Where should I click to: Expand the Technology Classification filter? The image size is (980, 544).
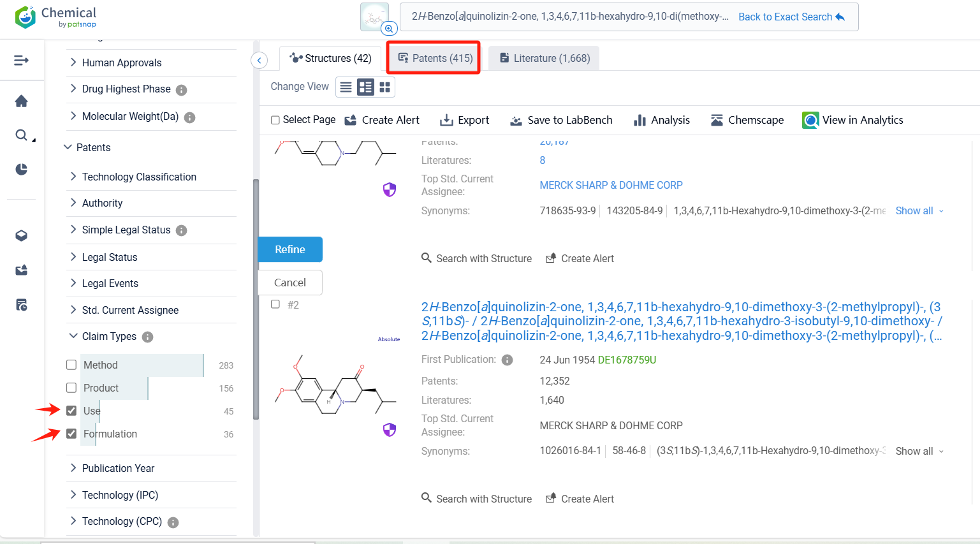(138, 177)
